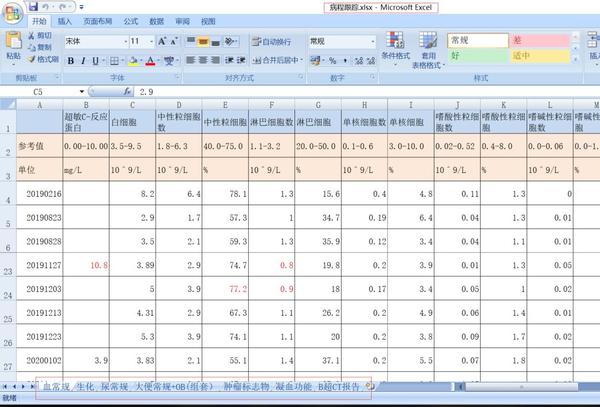Click the Select All corner box

(8, 104)
